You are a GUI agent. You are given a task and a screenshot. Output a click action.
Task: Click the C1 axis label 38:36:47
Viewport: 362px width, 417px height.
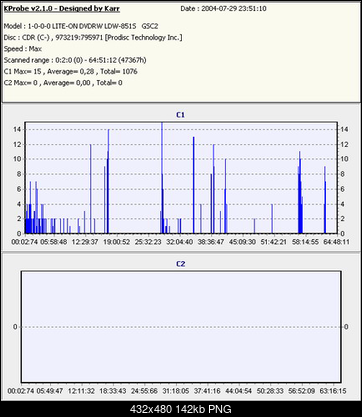211,242
